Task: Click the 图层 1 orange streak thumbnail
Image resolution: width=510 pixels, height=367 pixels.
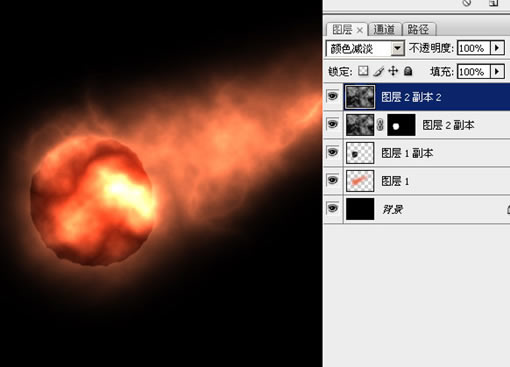Action: tap(360, 181)
